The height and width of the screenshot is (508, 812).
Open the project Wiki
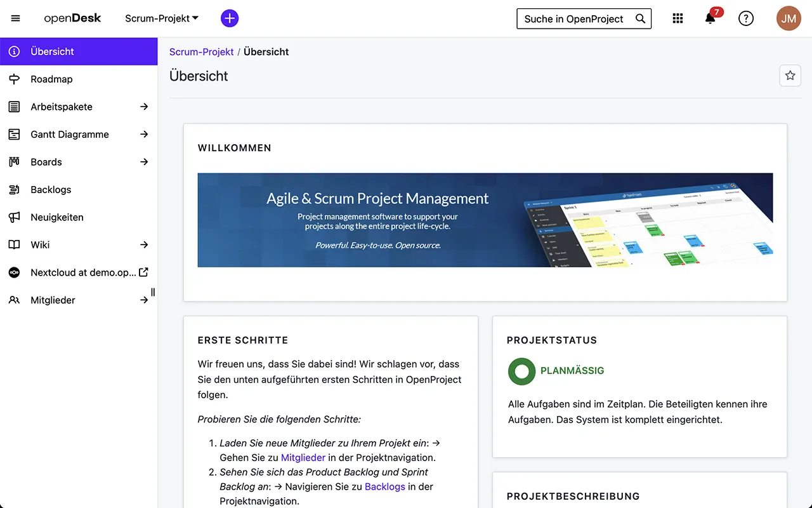pos(40,244)
